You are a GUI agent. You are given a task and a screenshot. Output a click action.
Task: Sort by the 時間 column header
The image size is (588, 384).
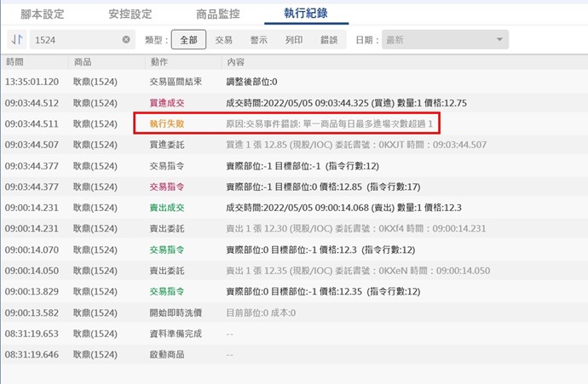coord(15,62)
